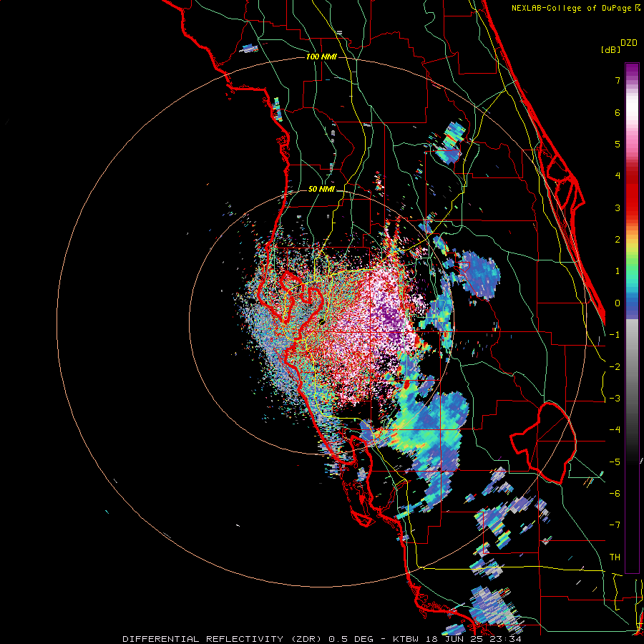Click the -2 value on color scale
This screenshot has height=644, width=644.
(615, 367)
